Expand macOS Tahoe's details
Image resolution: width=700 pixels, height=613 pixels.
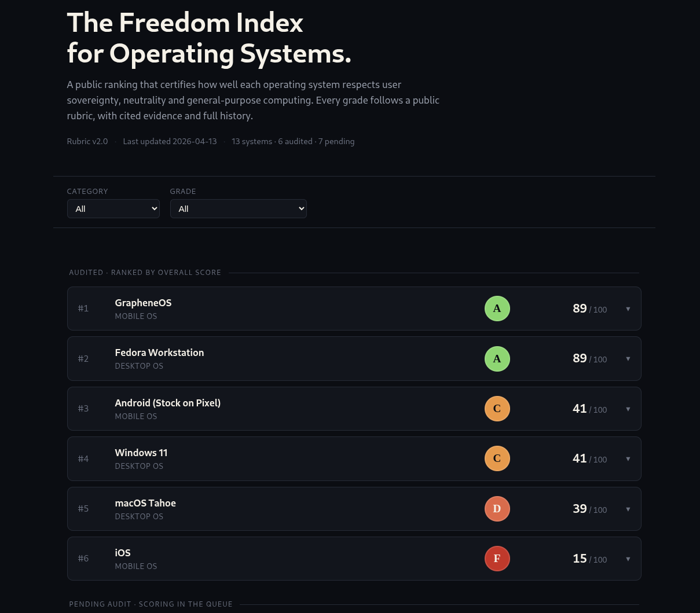coord(628,509)
